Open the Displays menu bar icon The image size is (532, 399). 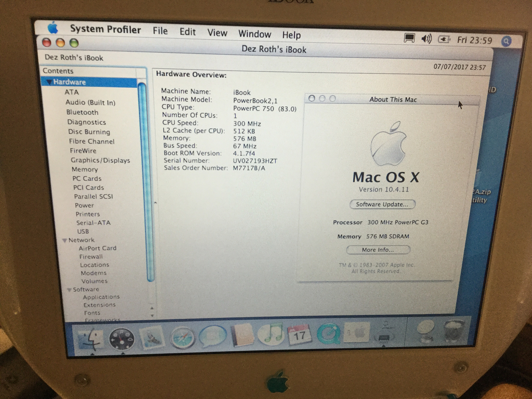(409, 38)
